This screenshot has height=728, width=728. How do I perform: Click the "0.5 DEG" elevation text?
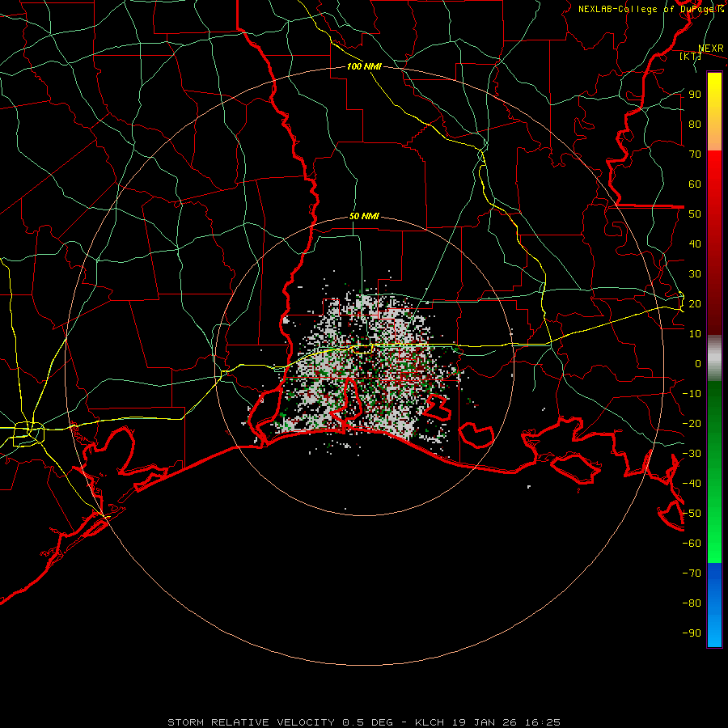(368, 722)
